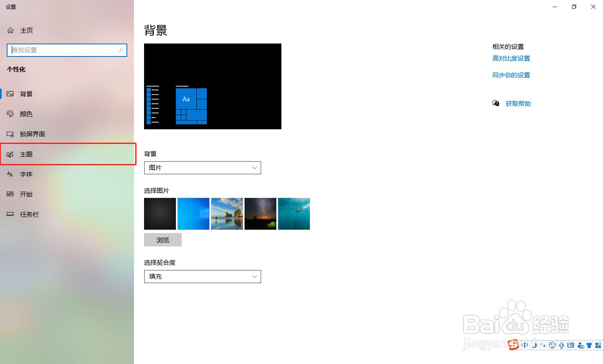Open the 高对比度设置 link

click(511, 58)
